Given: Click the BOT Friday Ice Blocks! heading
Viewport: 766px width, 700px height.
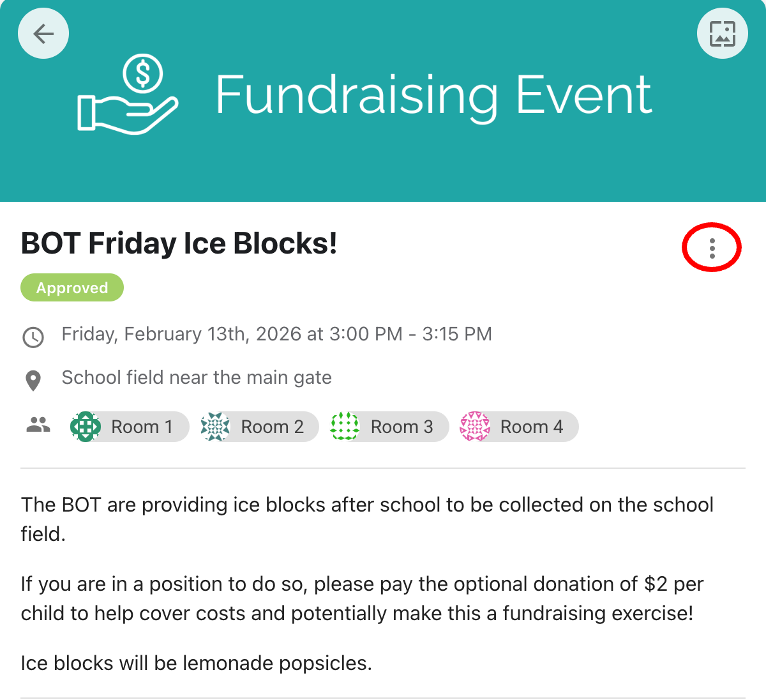Looking at the screenshot, I should click(x=179, y=243).
